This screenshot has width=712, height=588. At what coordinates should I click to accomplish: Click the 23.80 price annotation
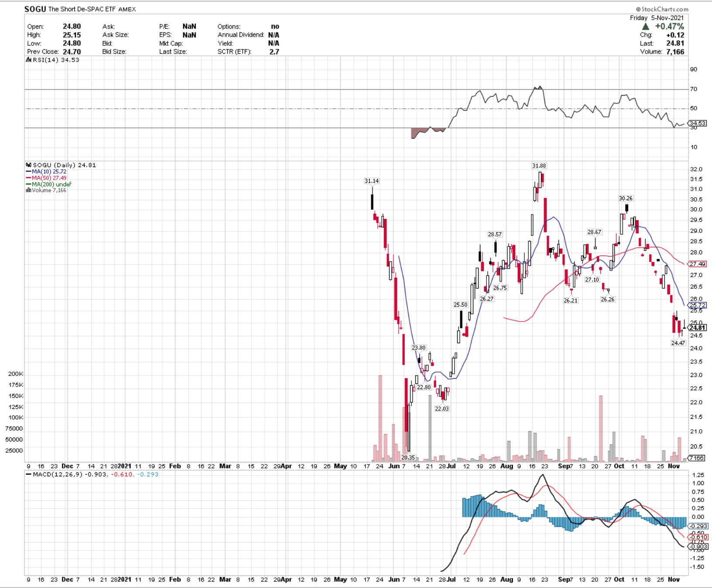[x=419, y=348]
